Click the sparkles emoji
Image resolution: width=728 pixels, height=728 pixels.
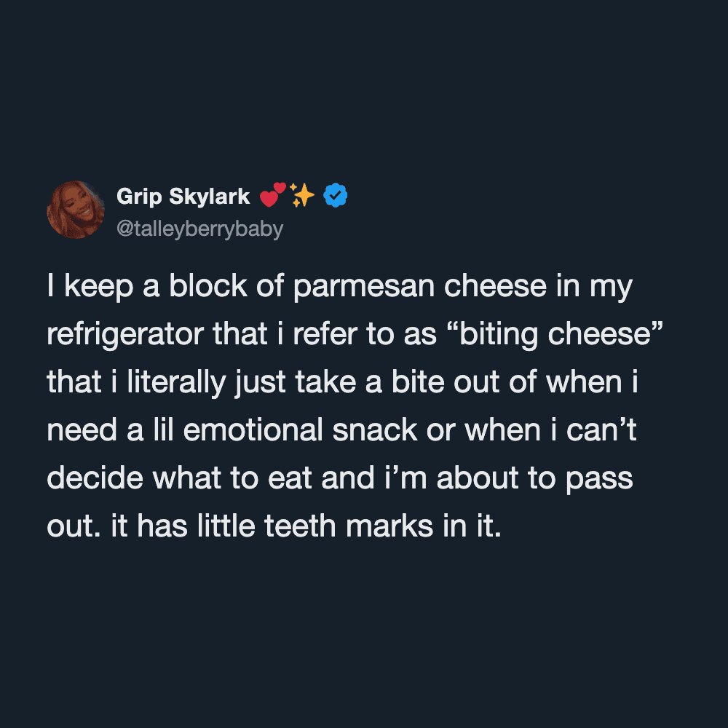pyautogui.click(x=301, y=195)
